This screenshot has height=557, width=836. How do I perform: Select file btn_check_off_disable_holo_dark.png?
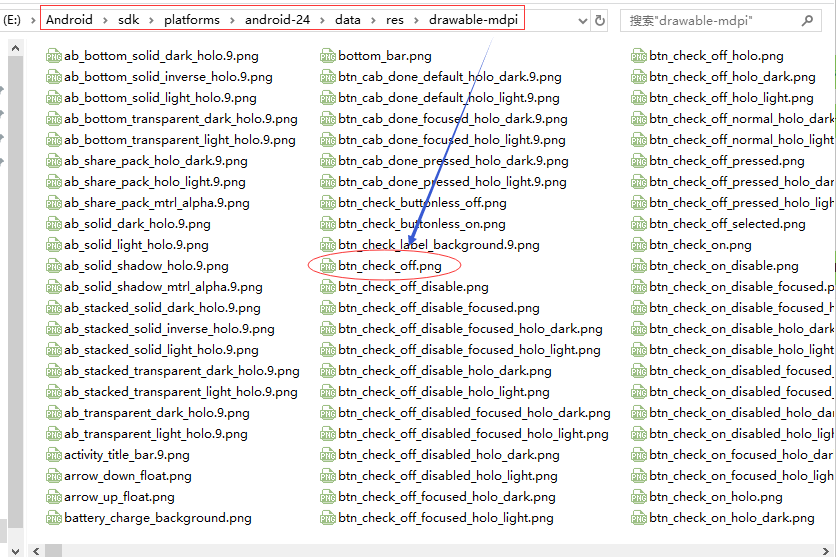(x=436, y=371)
